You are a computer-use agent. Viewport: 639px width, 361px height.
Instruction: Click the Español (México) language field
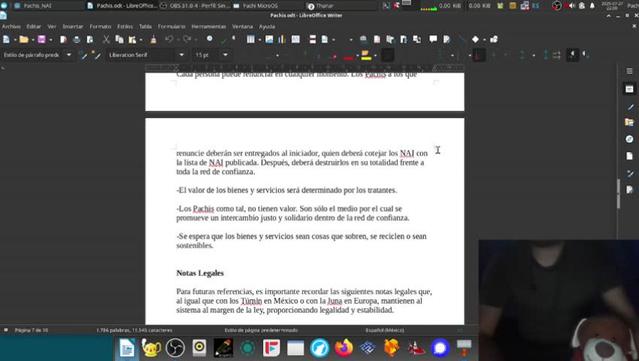tap(385, 330)
